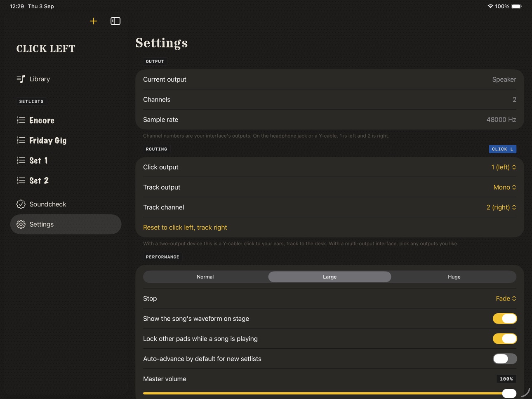
Task: Select the Large size segment
Action: point(330,277)
